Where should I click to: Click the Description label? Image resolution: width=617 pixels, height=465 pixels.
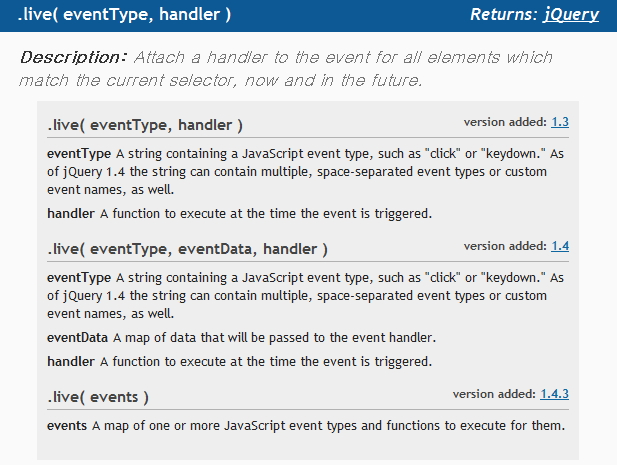coord(73,57)
